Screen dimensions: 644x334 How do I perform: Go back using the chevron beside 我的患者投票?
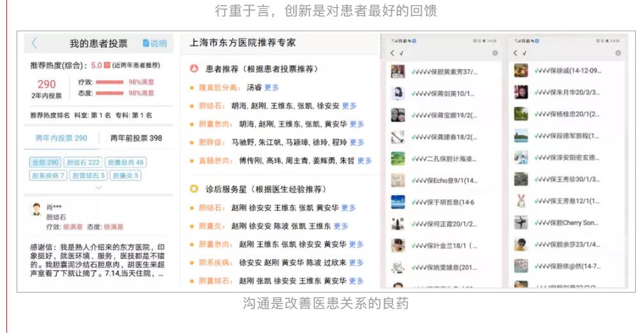[x=34, y=43]
